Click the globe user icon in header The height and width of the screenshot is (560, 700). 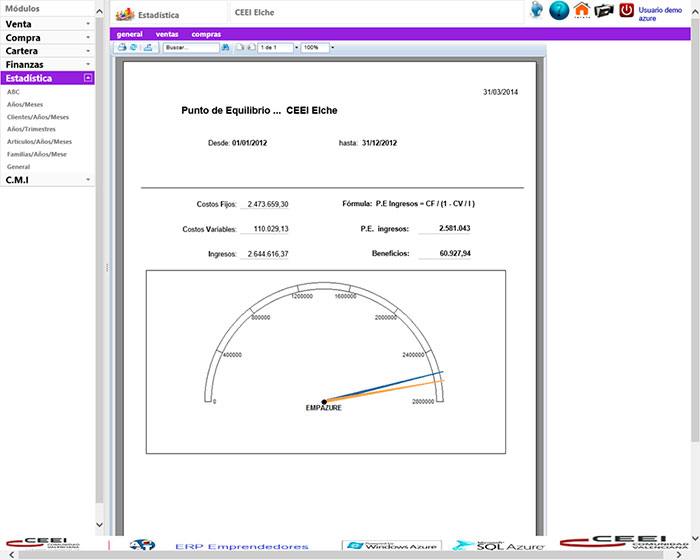click(537, 10)
